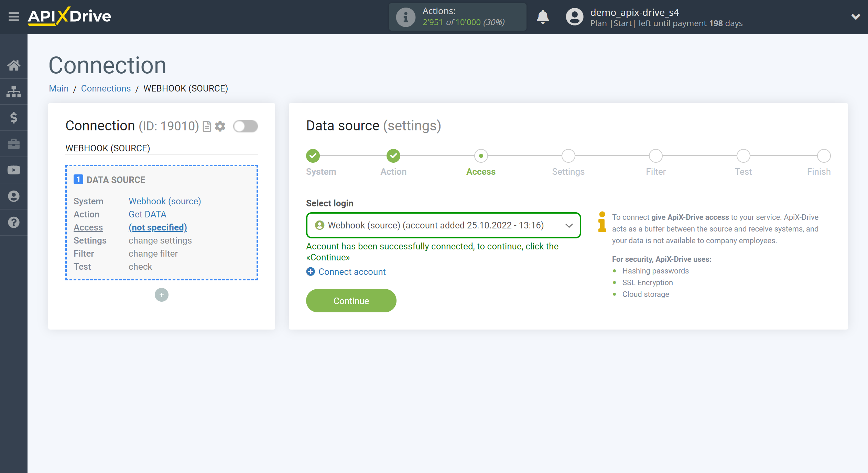Select the Settings step
Screen dimensions: 868x473
click(568, 156)
